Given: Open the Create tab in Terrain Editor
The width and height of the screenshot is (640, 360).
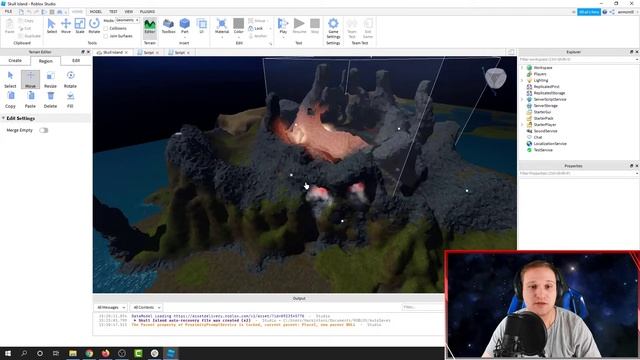Looking at the screenshot, I should pyautogui.click(x=15, y=60).
